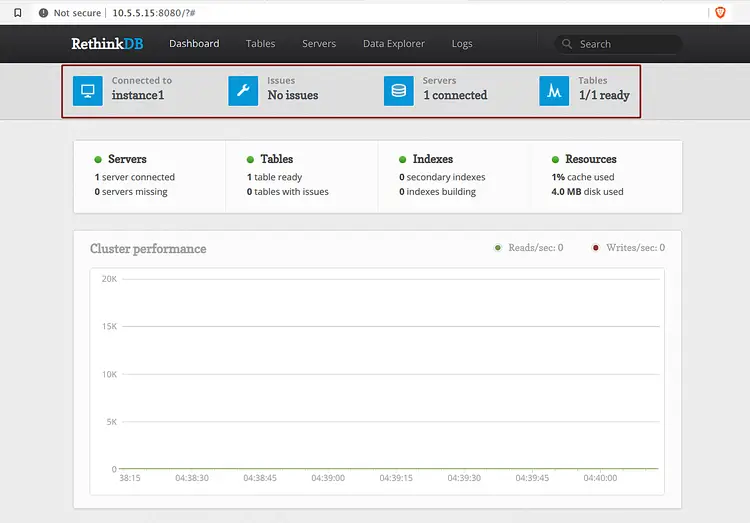Image resolution: width=750 pixels, height=523 pixels.
Task: Click the Indexes panel heading
Action: click(x=433, y=159)
